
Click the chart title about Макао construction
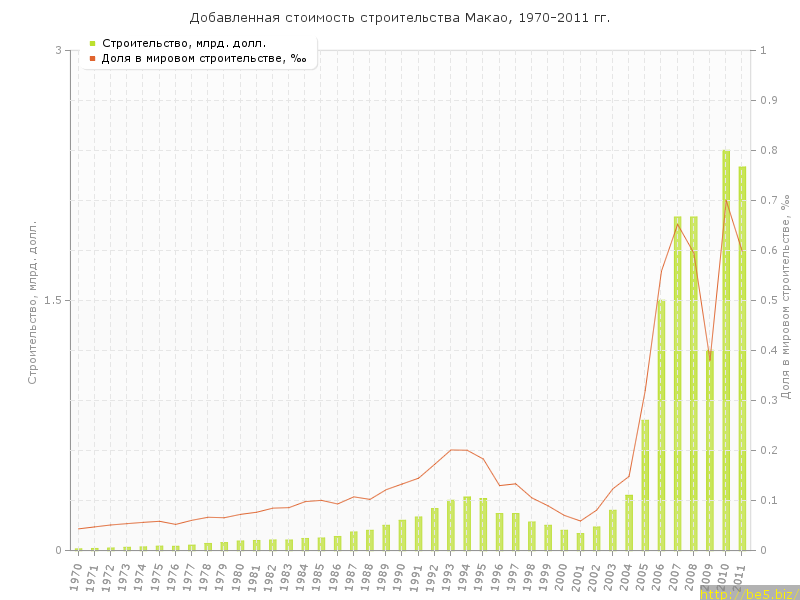coord(400,18)
